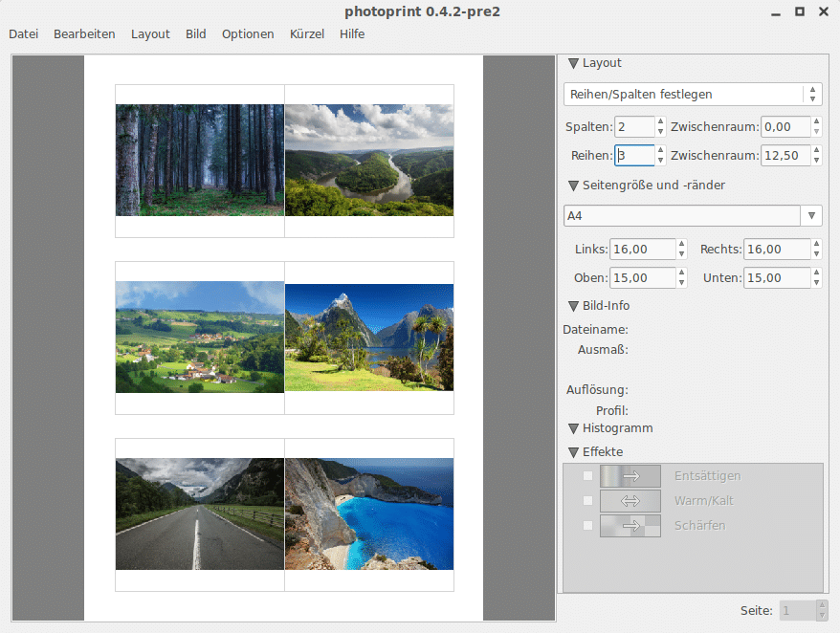840x633 pixels.
Task: Decrease the Spalten count with down arrow
Action: (660, 132)
